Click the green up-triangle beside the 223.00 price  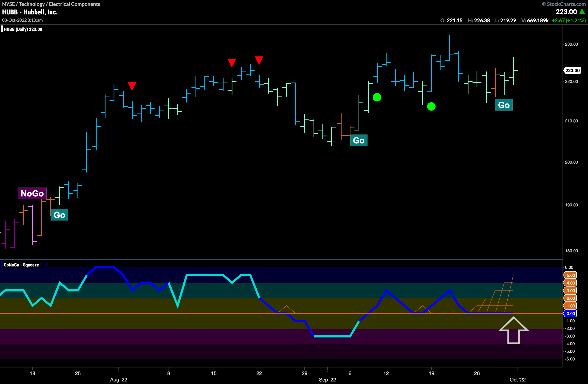pyautogui.click(x=582, y=11)
